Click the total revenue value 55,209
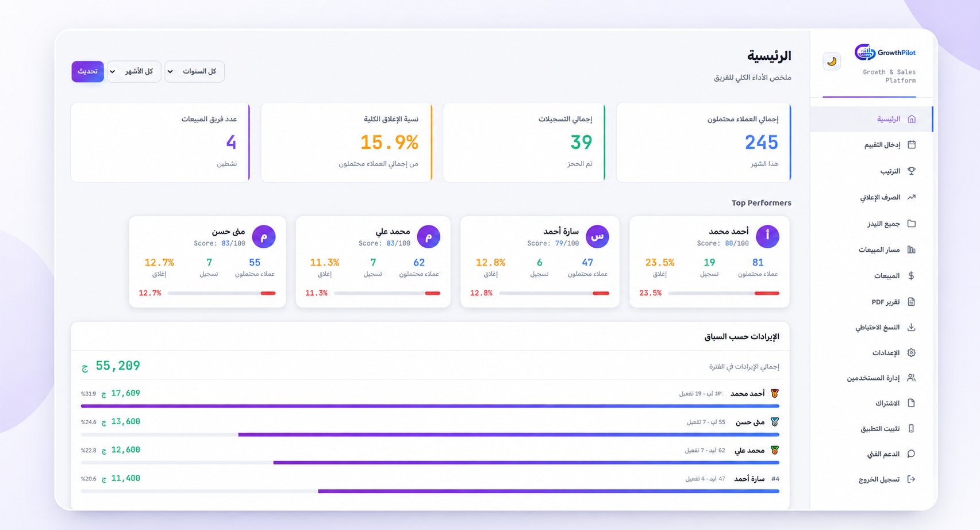This screenshot has width=980, height=530. (117, 366)
